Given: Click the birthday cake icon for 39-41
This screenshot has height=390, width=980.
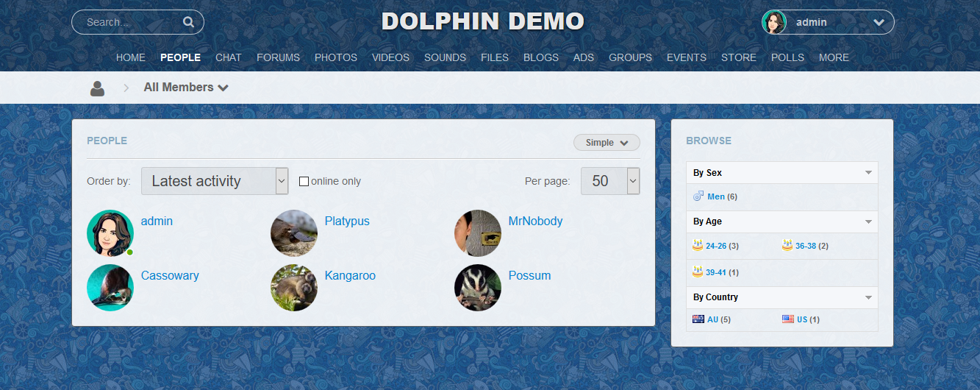Looking at the screenshot, I should pyautogui.click(x=698, y=272).
